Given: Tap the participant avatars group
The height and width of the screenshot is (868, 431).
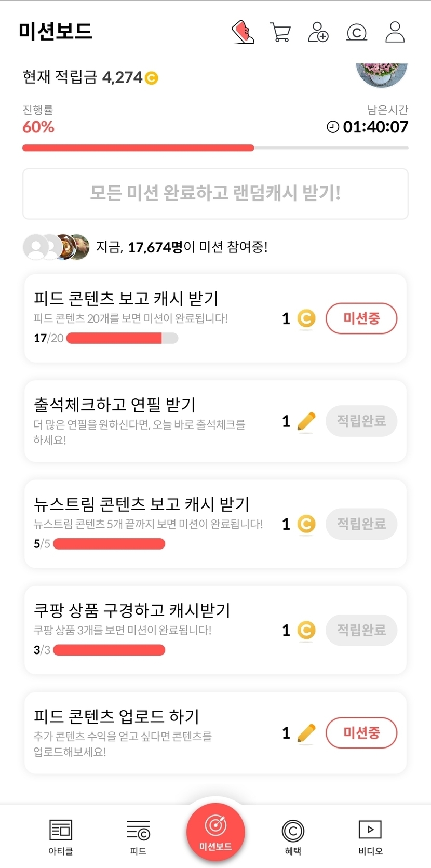Looking at the screenshot, I should [56, 247].
